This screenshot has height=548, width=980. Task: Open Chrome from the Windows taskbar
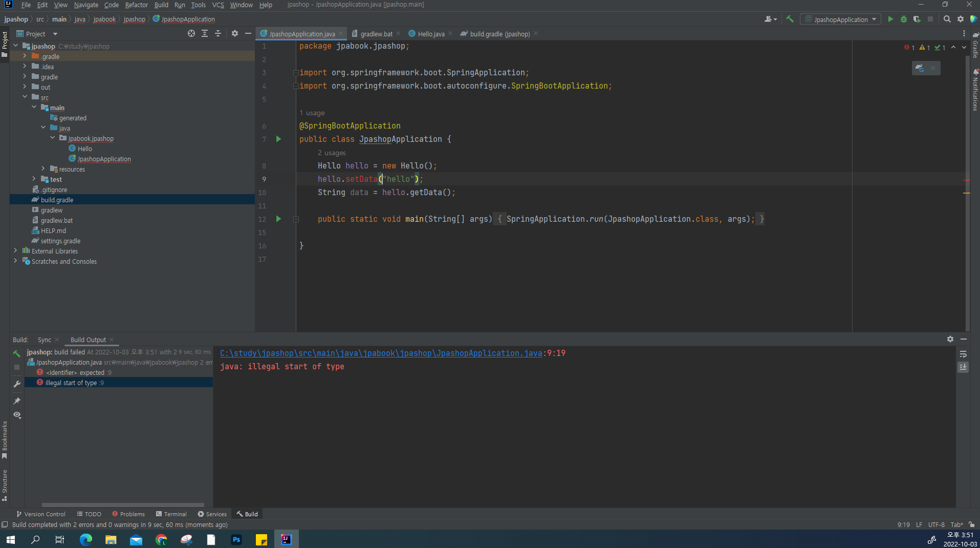tap(161, 539)
